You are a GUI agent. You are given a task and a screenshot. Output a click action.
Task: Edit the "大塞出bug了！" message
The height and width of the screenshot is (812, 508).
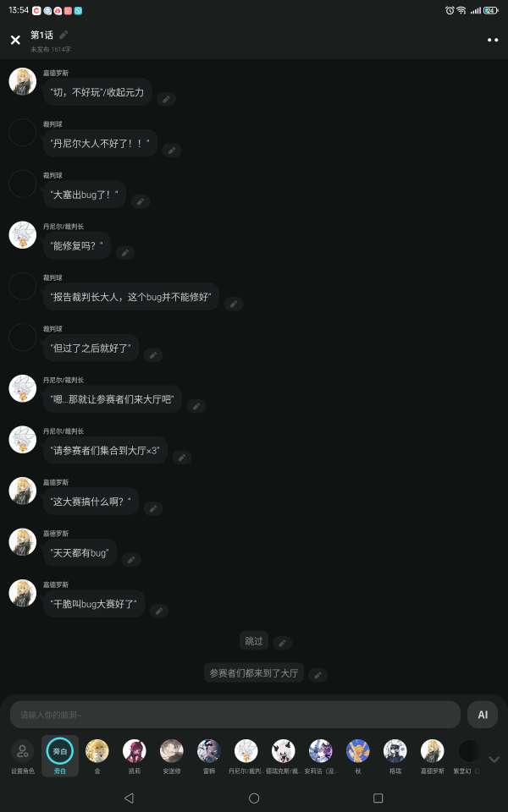pyautogui.click(x=140, y=201)
